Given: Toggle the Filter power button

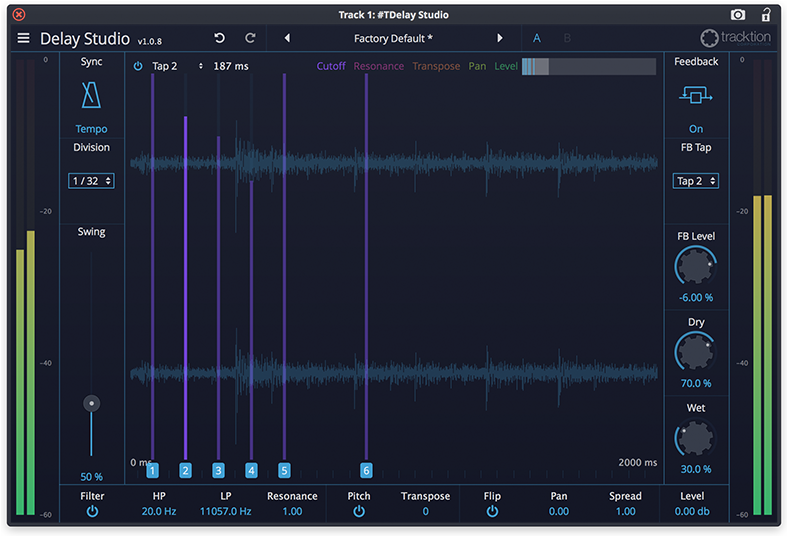Looking at the screenshot, I should [x=92, y=512].
